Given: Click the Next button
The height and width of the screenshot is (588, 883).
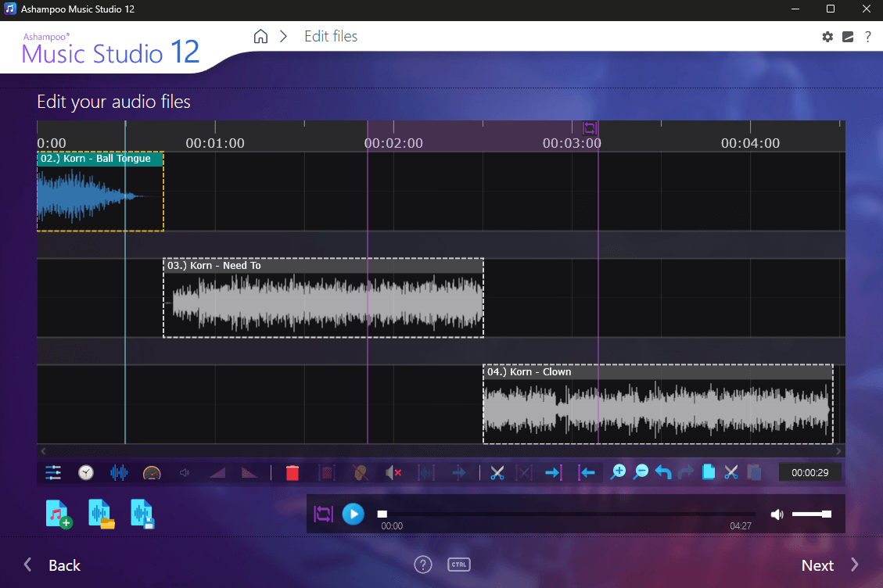Looking at the screenshot, I should 817,565.
